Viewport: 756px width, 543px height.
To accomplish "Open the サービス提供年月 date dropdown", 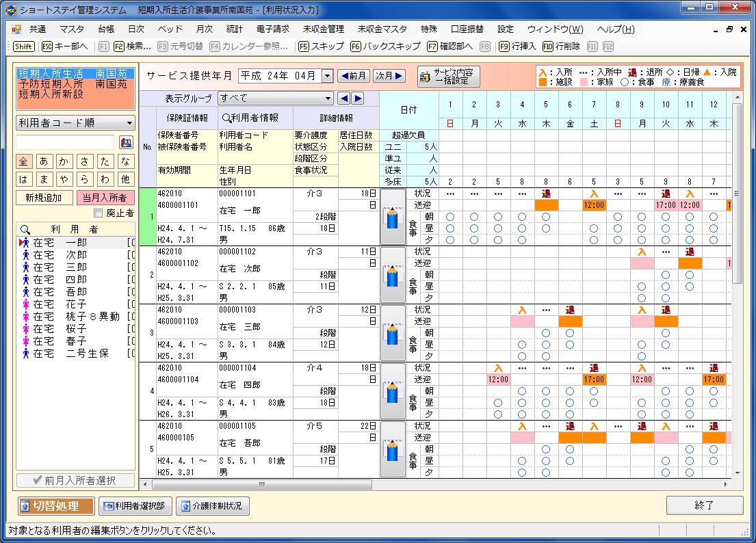I will click(326, 76).
